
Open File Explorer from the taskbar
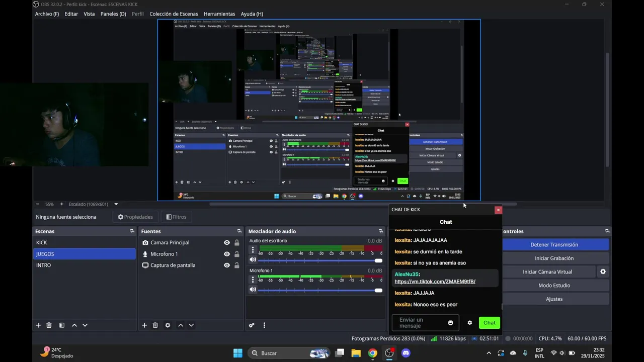tap(356, 353)
